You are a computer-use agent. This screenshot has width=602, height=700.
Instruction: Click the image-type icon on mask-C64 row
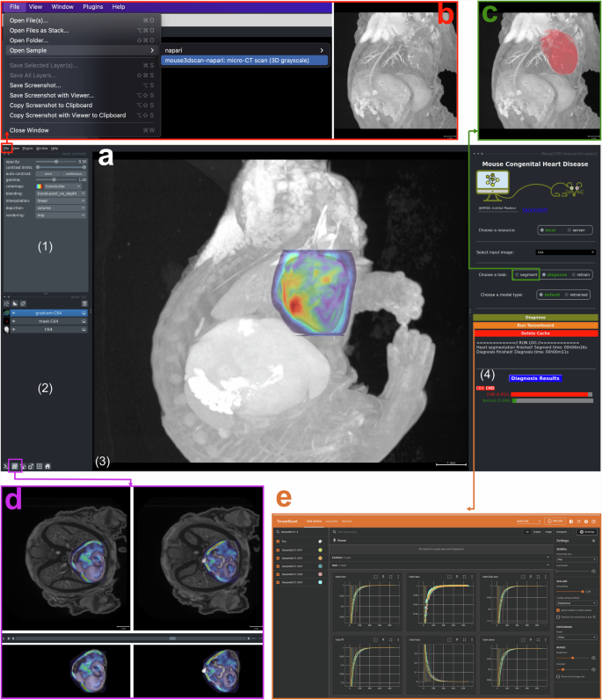(83, 321)
